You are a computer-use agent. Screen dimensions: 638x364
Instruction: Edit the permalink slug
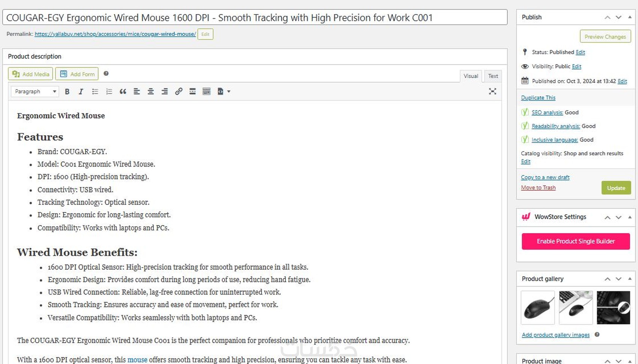[x=205, y=34]
